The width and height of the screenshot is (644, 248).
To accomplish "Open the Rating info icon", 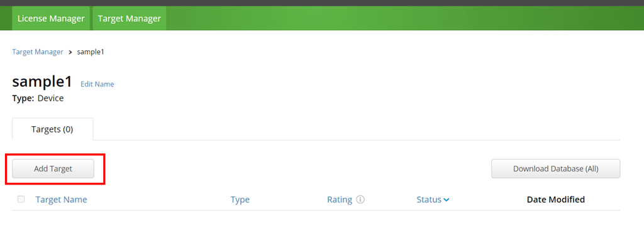I will coord(360,200).
